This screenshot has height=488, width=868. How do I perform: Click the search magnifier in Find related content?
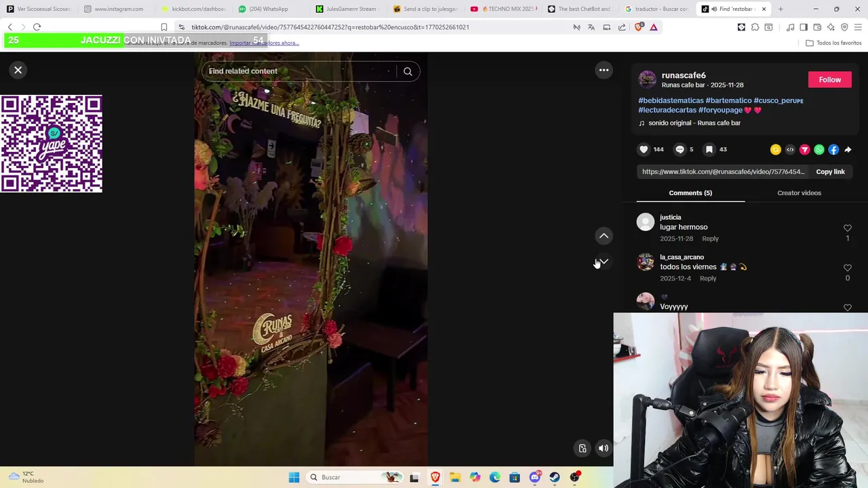(x=408, y=71)
